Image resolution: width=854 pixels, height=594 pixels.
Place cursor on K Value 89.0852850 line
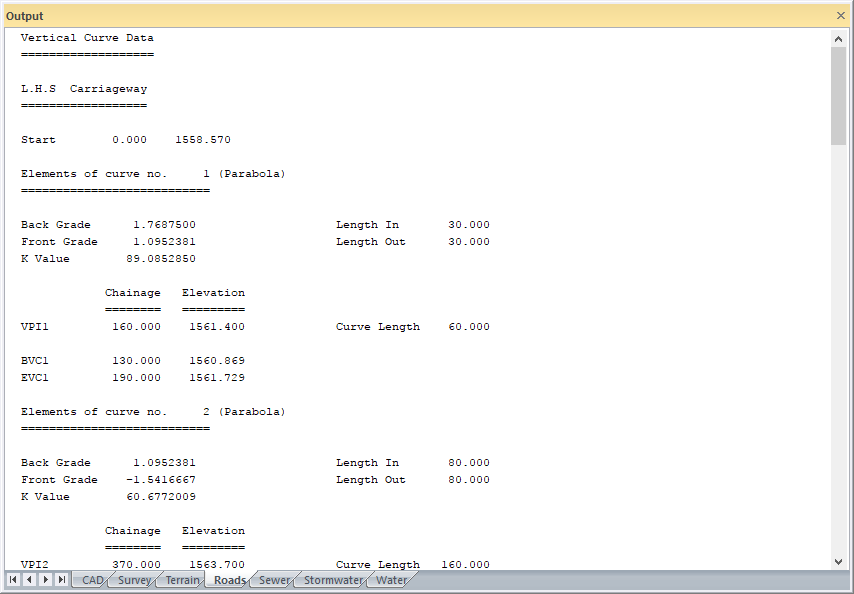pyautogui.click(x=108, y=259)
